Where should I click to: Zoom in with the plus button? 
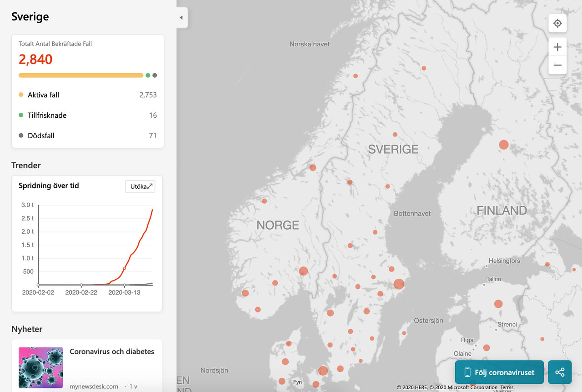tap(557, 47)
